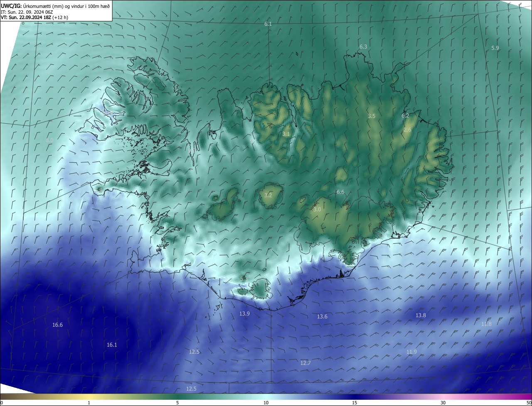The height and width of the screenshot is (406, 532).
Task: Click the precipitation value 11.9 over the sea
Action: pos(411,352)
